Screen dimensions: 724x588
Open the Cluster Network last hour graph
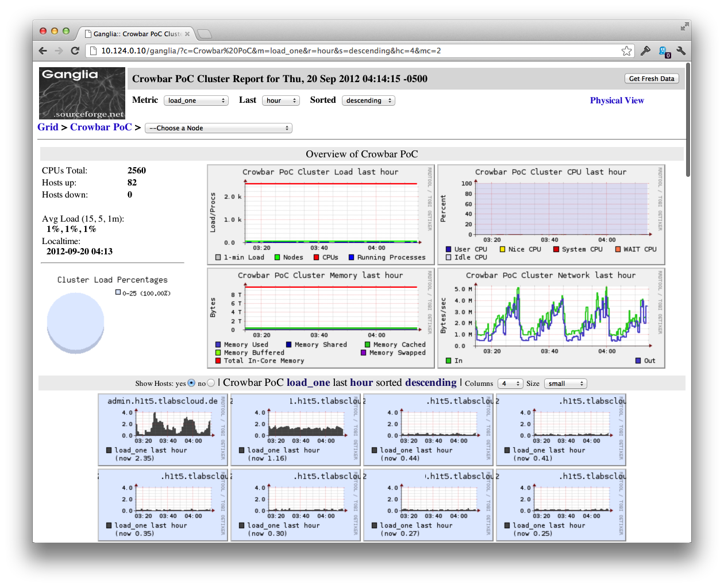551,318
